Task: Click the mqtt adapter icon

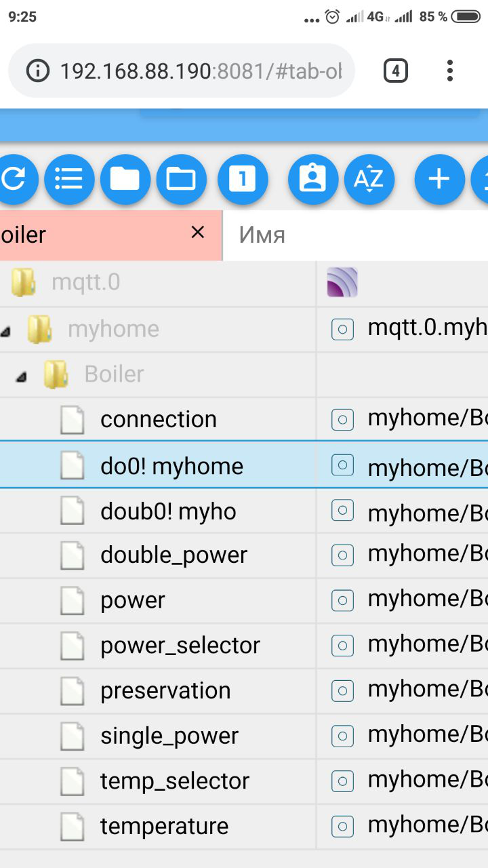Action: (x=343, y=281)
